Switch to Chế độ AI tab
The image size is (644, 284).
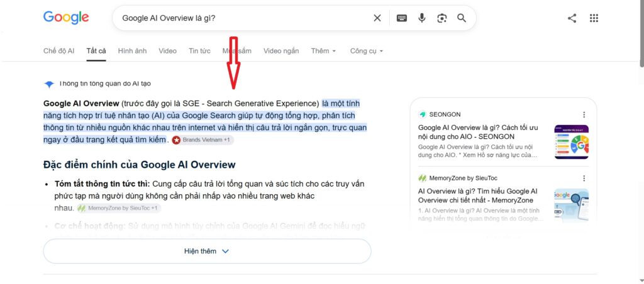(58, 51)
